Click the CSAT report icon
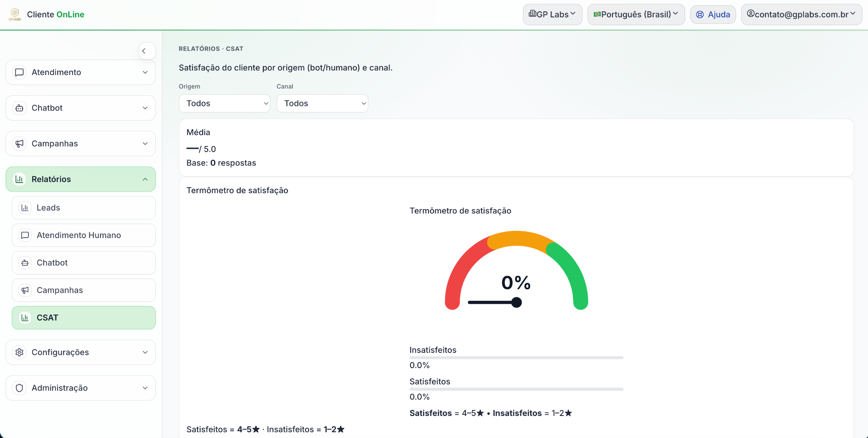Screen dimensions: 868x438 [x=25, y=317]
